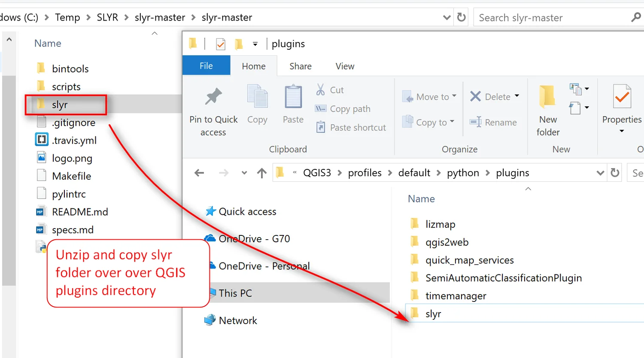Click the Paste clipboard icon
The height and width of the screenshot is (358, 644).
pyautogui.click(x=293, y=96)
